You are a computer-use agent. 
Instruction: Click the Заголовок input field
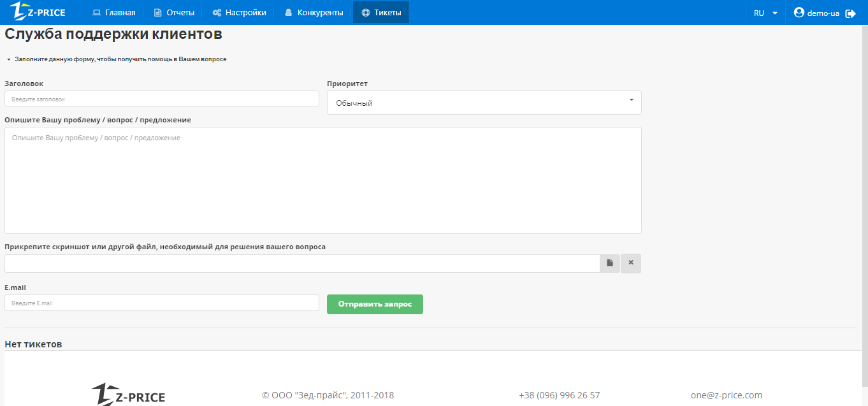point(162,99)
